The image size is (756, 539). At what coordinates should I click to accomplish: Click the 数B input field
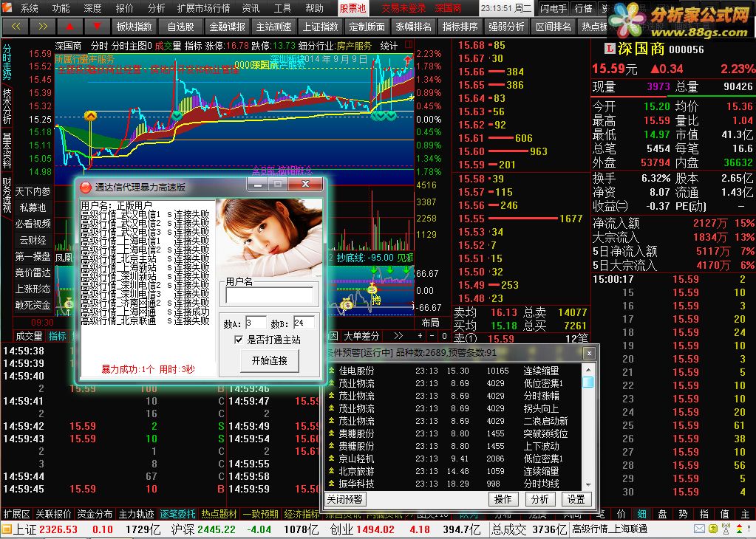point(304,323)
